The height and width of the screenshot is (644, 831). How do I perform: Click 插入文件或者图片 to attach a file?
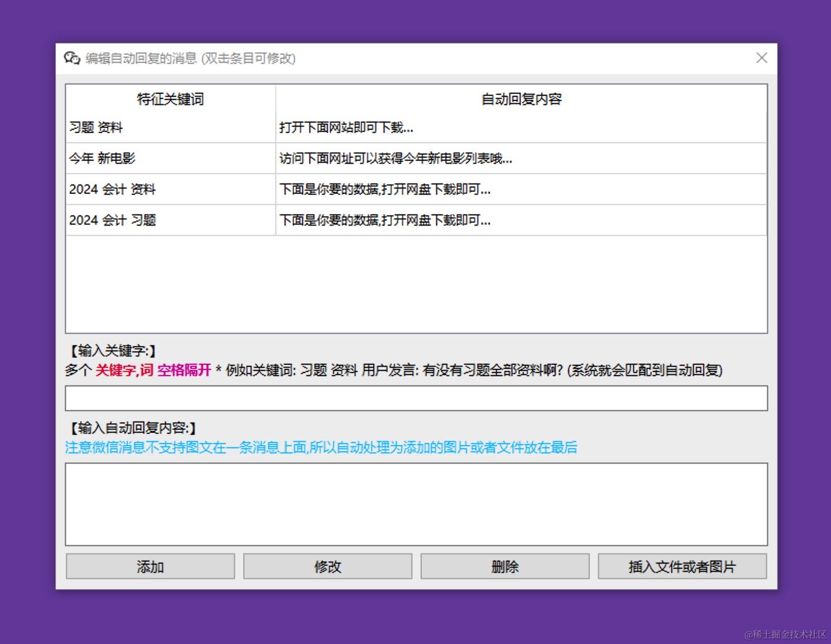682,566
